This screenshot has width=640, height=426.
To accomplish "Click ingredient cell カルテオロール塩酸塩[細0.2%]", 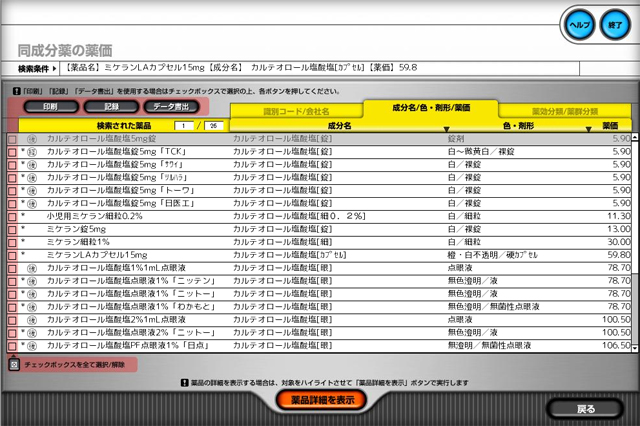I will [x=299, y=216].
